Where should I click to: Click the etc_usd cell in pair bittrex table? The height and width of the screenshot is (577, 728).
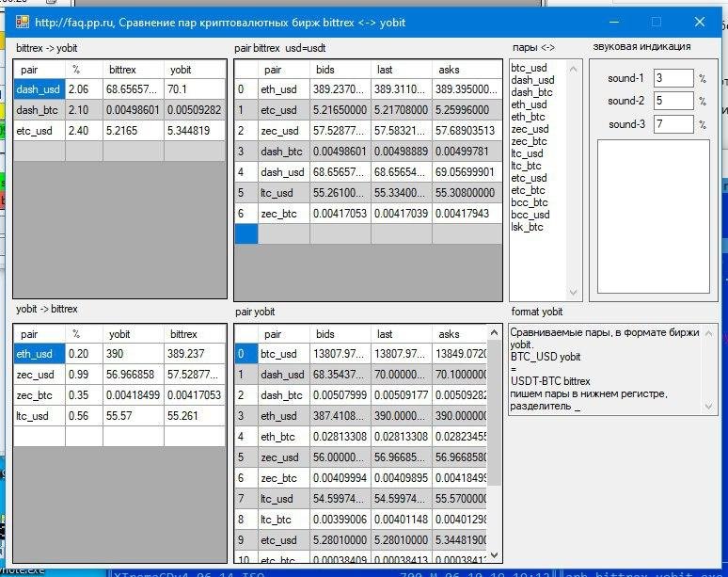point(284,110)
